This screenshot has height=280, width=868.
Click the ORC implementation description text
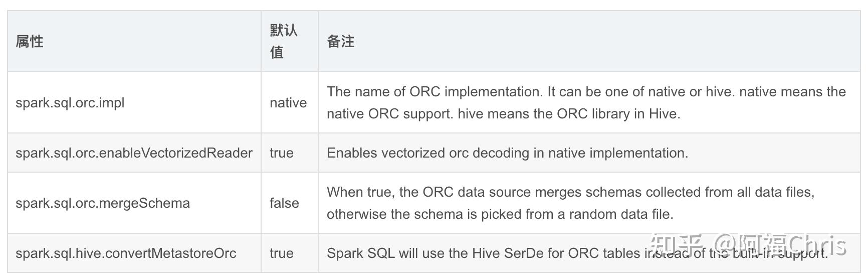[x=586, y=102]
